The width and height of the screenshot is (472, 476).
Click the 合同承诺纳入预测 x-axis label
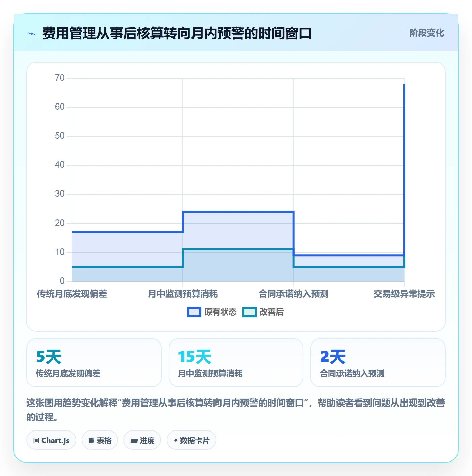tap(294, 294)
